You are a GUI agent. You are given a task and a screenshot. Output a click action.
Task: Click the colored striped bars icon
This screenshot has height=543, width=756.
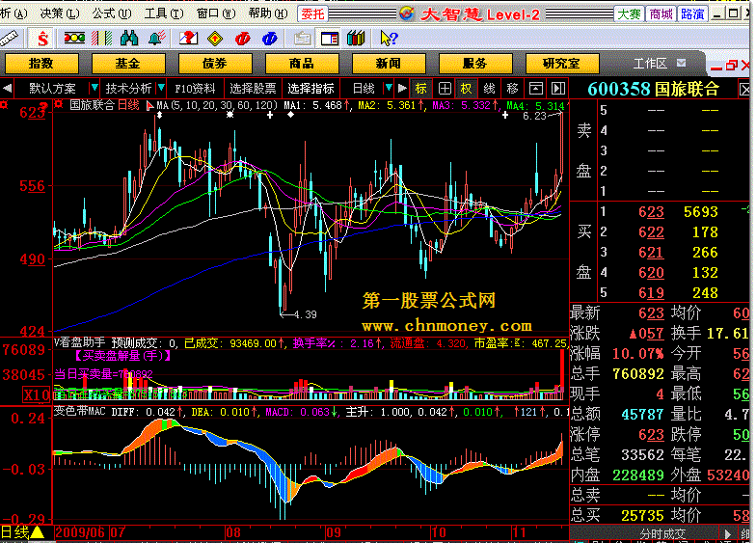pos(102,39)
